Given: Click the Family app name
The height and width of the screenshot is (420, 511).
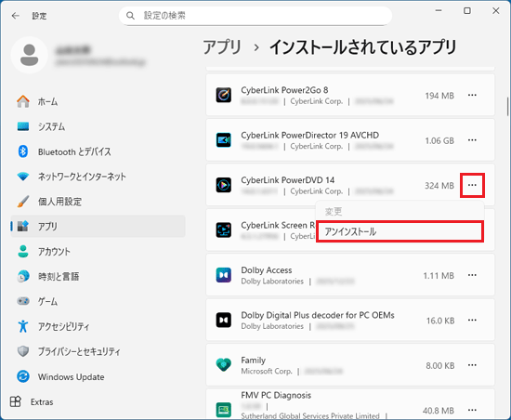Looking at the screenshot, I should (x=254, y=360).
